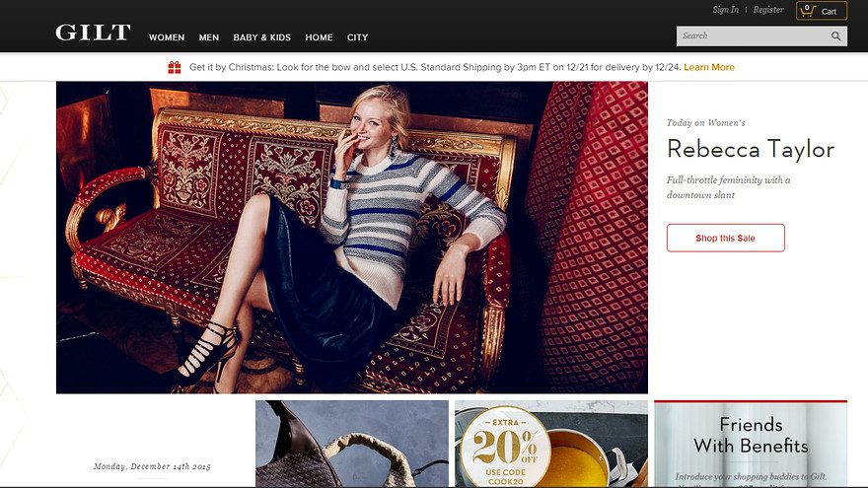Focus the Search input field

[x=752, y=36]
